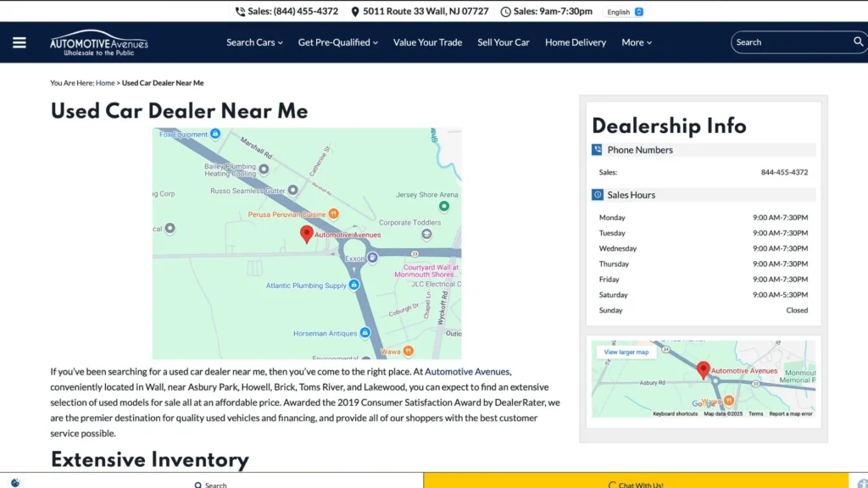Go to Home via breadcrumb link
Screen dimensions: 868x488
click(105, 83)
